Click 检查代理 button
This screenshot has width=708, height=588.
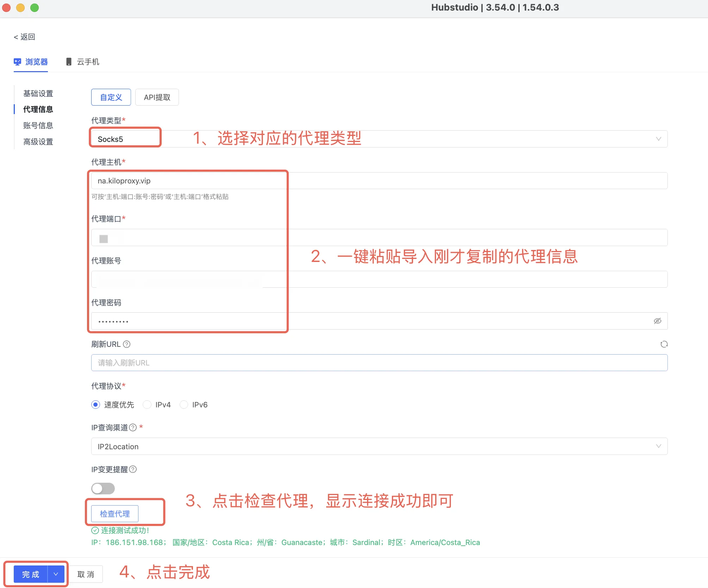coord(115,514)
